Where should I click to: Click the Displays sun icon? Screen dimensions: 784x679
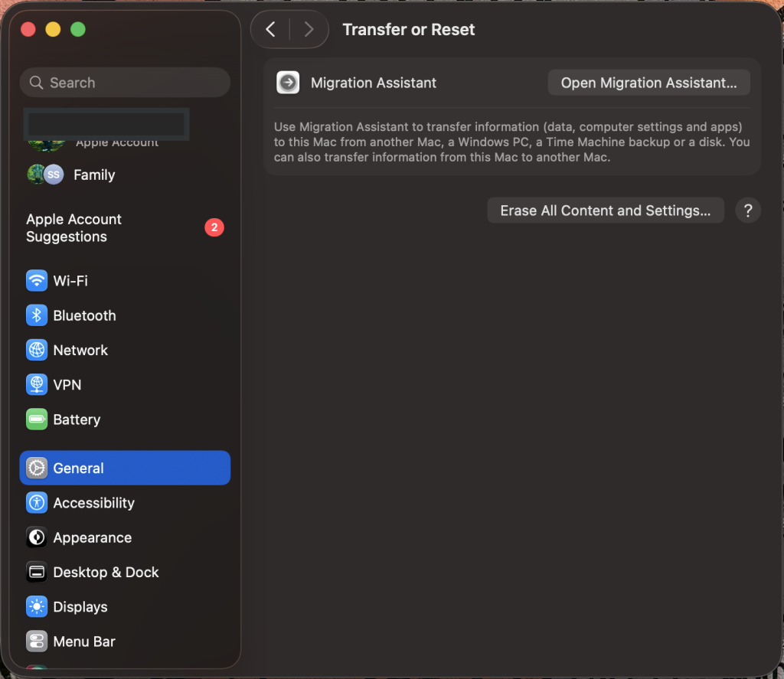(37, 606)
